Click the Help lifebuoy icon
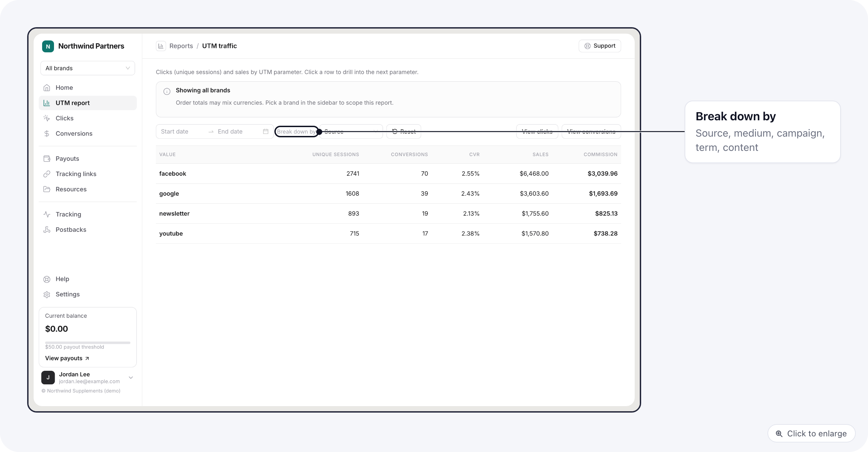 click(x=47, y=279)
